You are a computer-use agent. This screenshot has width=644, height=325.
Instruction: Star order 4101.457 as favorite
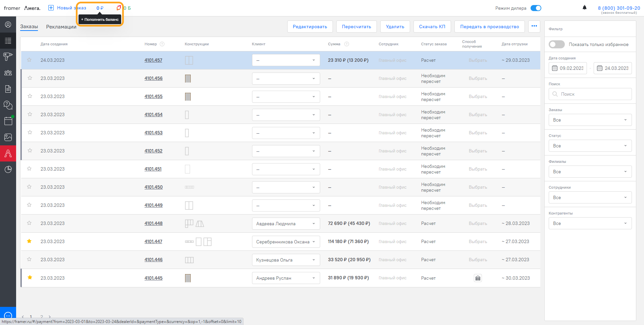[29, 60]
